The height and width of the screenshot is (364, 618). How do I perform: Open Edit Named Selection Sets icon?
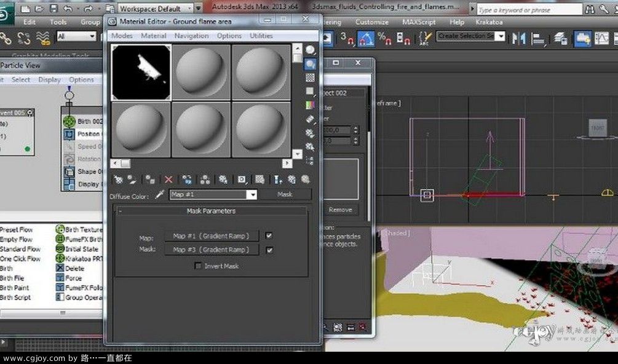[x=426, y=38]
